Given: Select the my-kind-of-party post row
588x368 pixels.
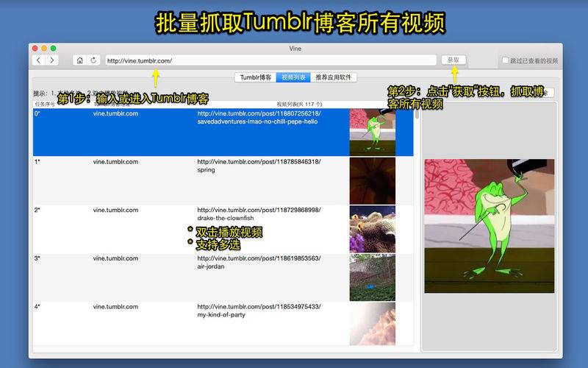Looking at the screenshot, I should 223,324.
